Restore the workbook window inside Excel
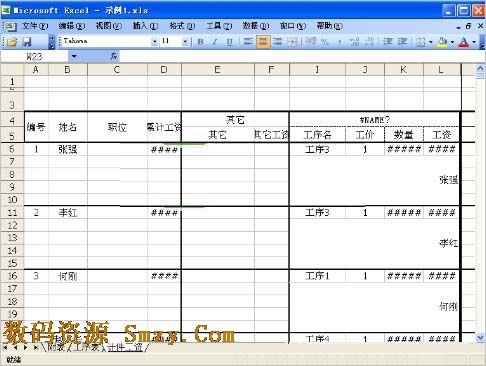This screenshot has height=366, width=486. [469, 26]
